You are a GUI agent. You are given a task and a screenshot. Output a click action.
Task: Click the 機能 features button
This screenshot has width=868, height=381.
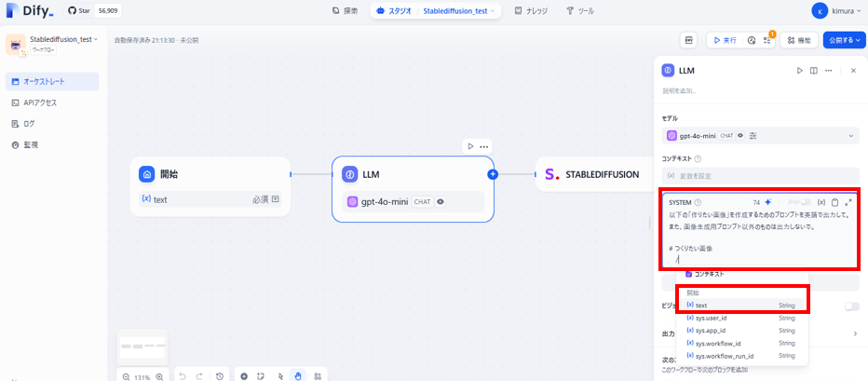[799, 40]
